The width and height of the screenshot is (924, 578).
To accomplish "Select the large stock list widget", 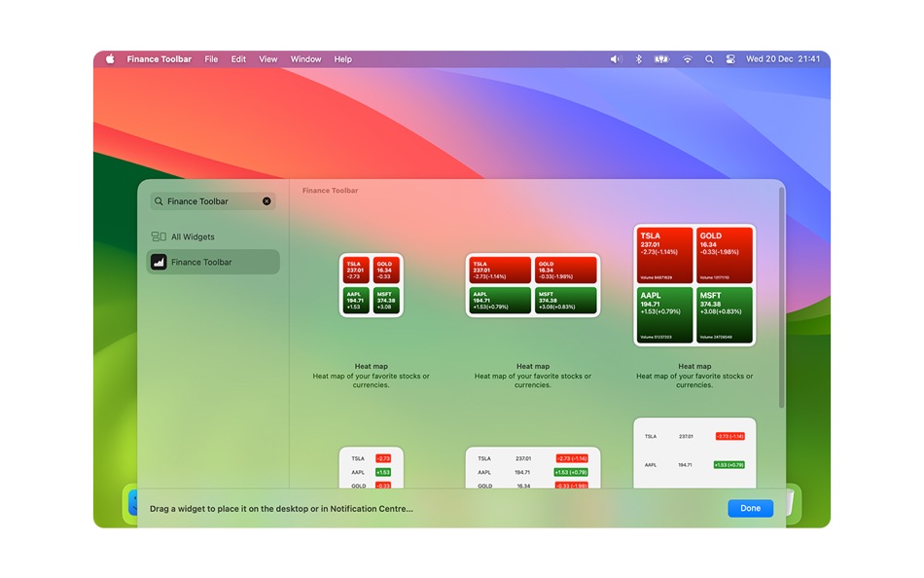I will click(x=694, y=453).
